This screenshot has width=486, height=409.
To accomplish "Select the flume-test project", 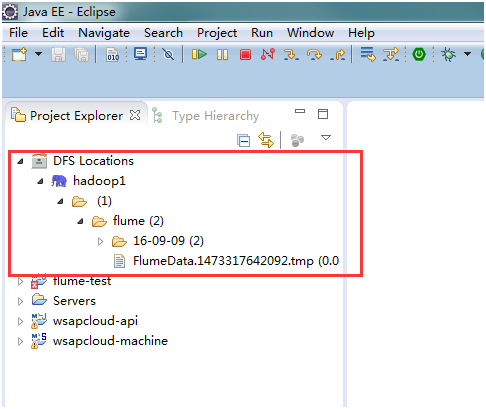I will pyautogui.click(x=82, y=281).
